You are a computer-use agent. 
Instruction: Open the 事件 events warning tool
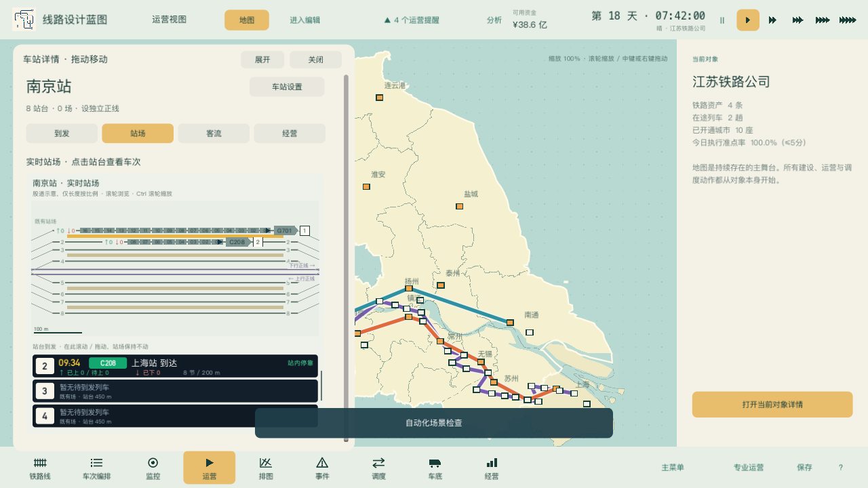tap(322, 468)
